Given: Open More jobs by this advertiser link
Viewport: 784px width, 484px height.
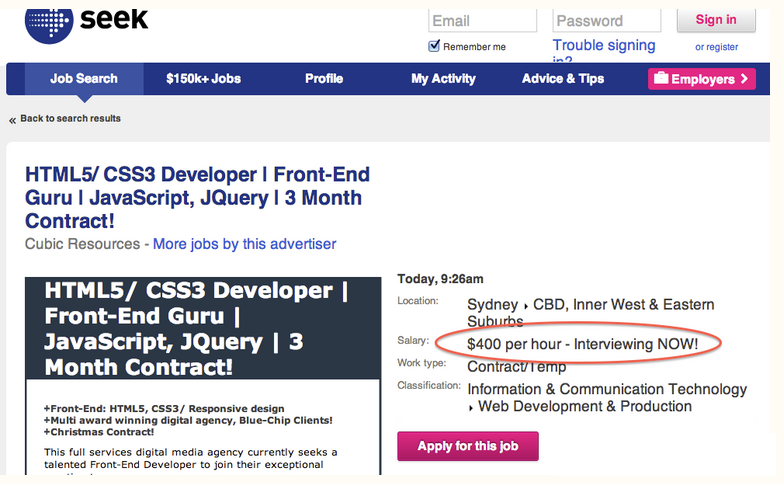Looking at the screenshot, I should coord(244,244).
